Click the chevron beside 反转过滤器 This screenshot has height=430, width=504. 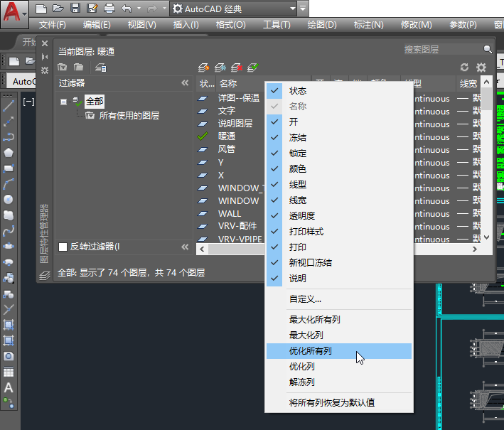[x=185, y=247]
